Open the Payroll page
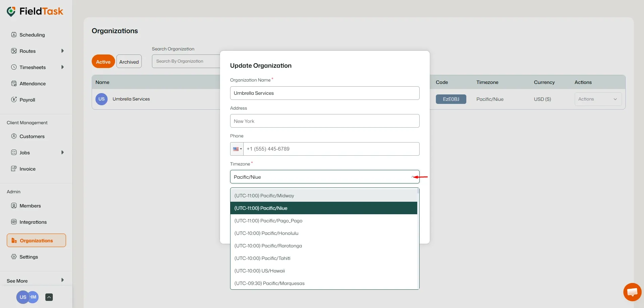This screenshot has height=308, width=644. tap(27, 100)
